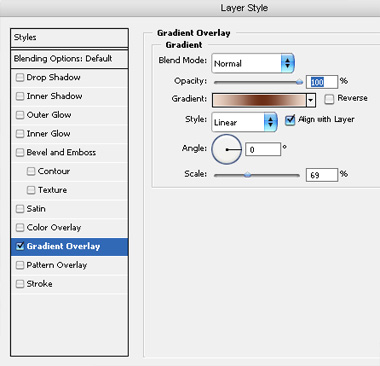Enable the Inner Glow checkbox
The width and height of the screenshot is (380, 366).
point(20,134)
